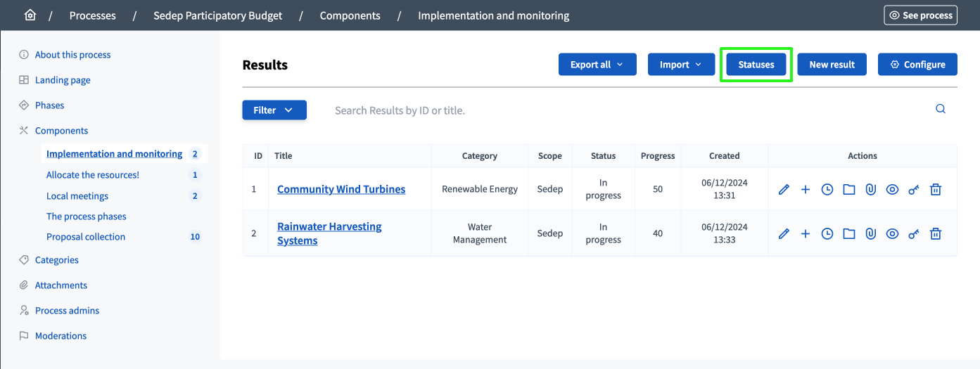Screen dimensions: 980x369
Task: Click the plus icon for Rainwater Harvesting Systems
Action: pos(806,233)
